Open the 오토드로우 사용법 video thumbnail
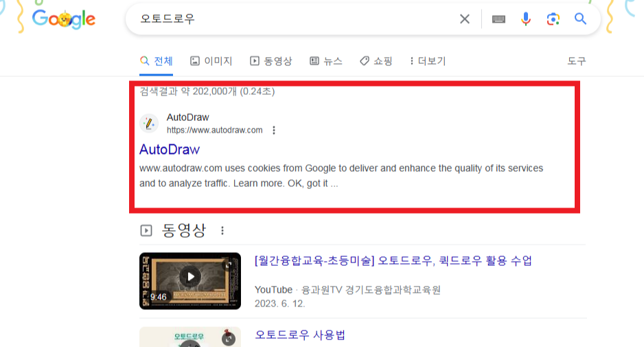 click(190, 337)
